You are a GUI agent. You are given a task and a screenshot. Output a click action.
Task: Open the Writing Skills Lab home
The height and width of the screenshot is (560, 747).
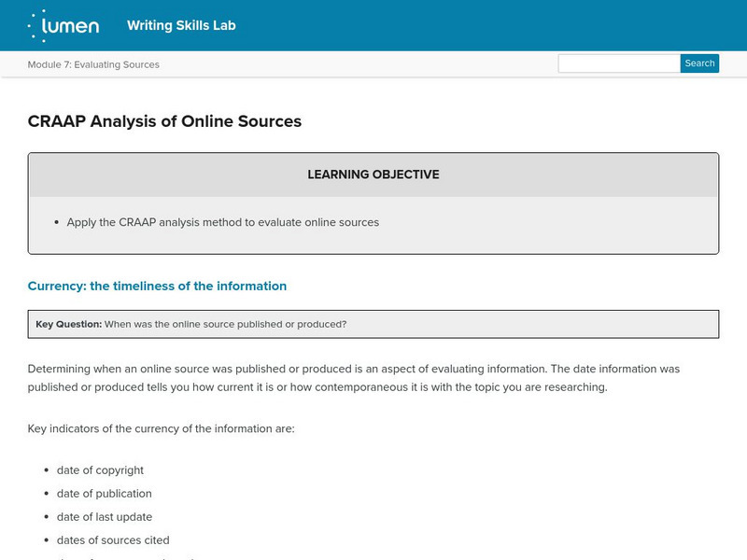(181, 25)
